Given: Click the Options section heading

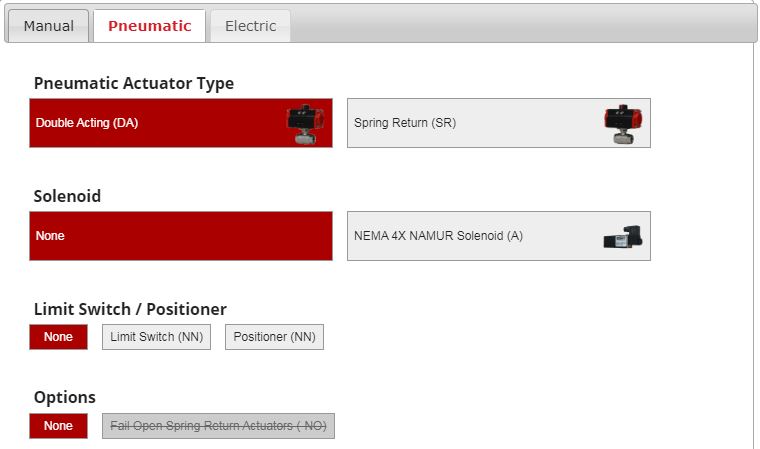Looking at the screenshot, I should point(64,398).
